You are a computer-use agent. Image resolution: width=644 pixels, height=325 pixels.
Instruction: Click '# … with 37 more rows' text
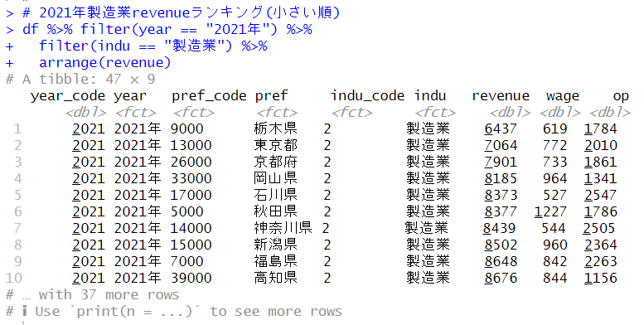pos(92,294)
